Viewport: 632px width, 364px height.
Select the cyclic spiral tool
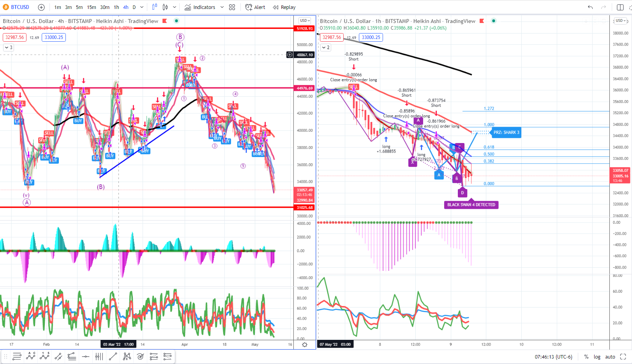[141, 356]
